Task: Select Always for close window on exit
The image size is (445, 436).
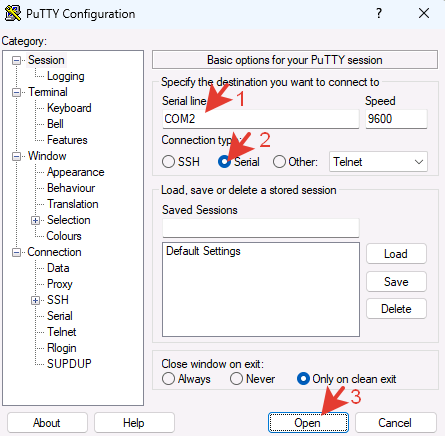Action: (x=168, y=379)
